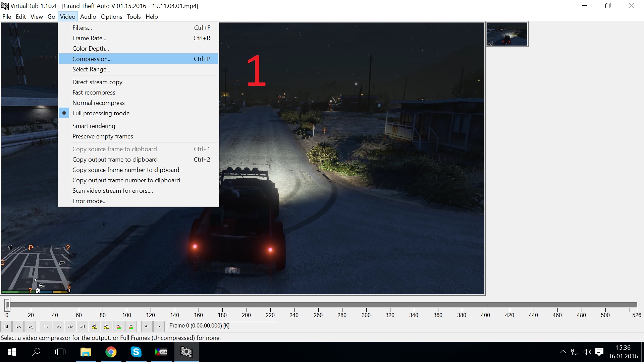This screenshot has width=644, height=362.
Task: Select Direct stream copy mode
Action: [x=97, y=82]
